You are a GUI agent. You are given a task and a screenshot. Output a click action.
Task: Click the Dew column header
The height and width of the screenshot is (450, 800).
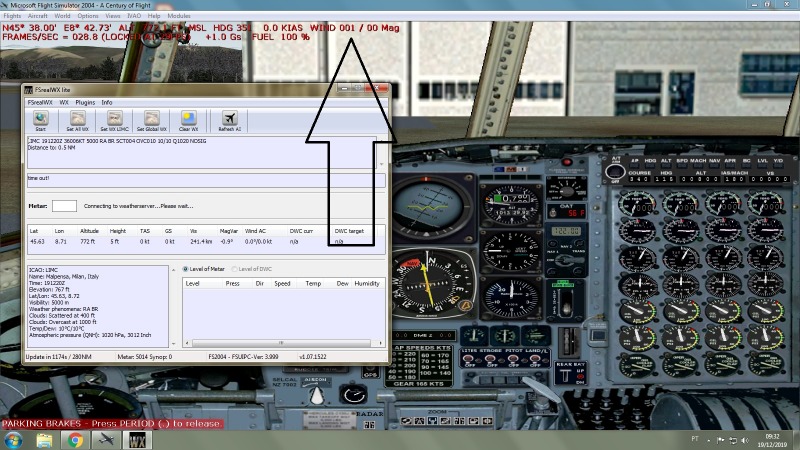[x=342, y=284]
